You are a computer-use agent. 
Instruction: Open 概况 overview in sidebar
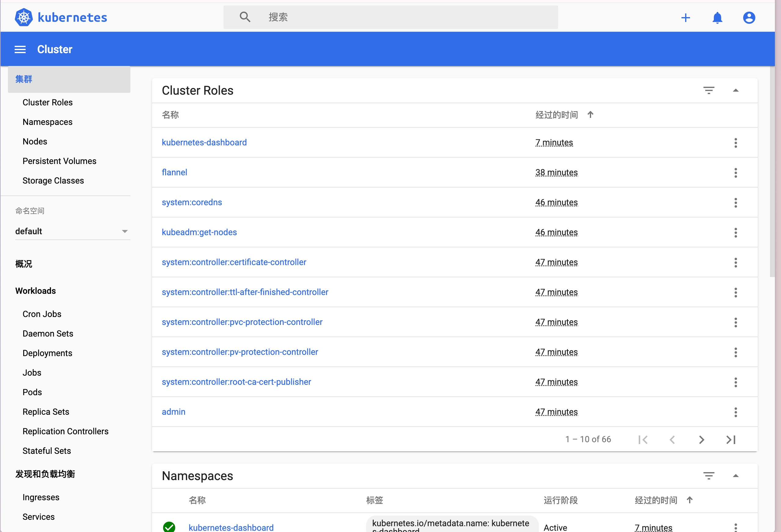click(24, 264)
